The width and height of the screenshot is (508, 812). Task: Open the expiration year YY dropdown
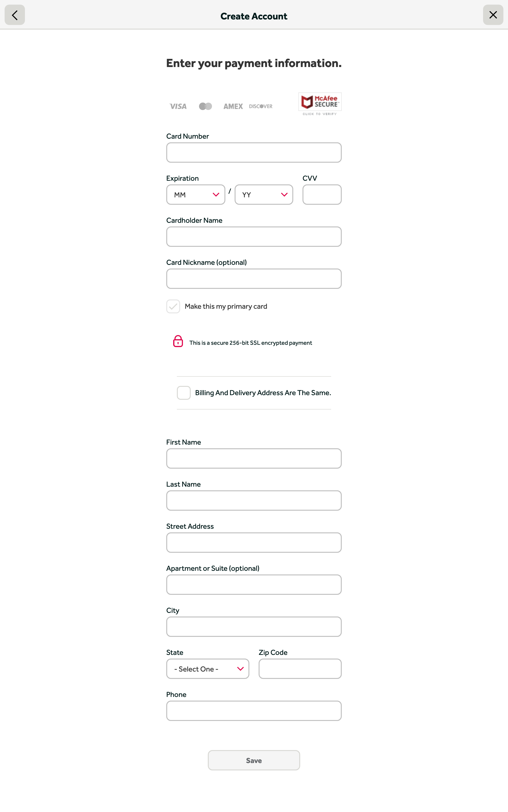point(263,194)
